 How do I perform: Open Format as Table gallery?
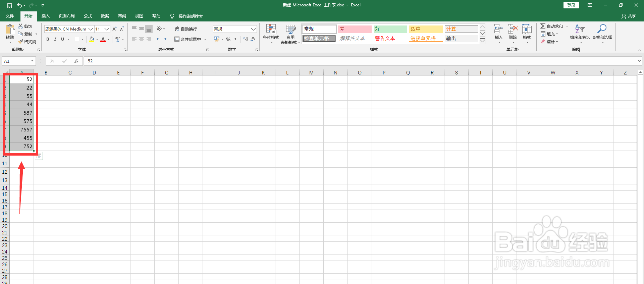pos(290,34)
